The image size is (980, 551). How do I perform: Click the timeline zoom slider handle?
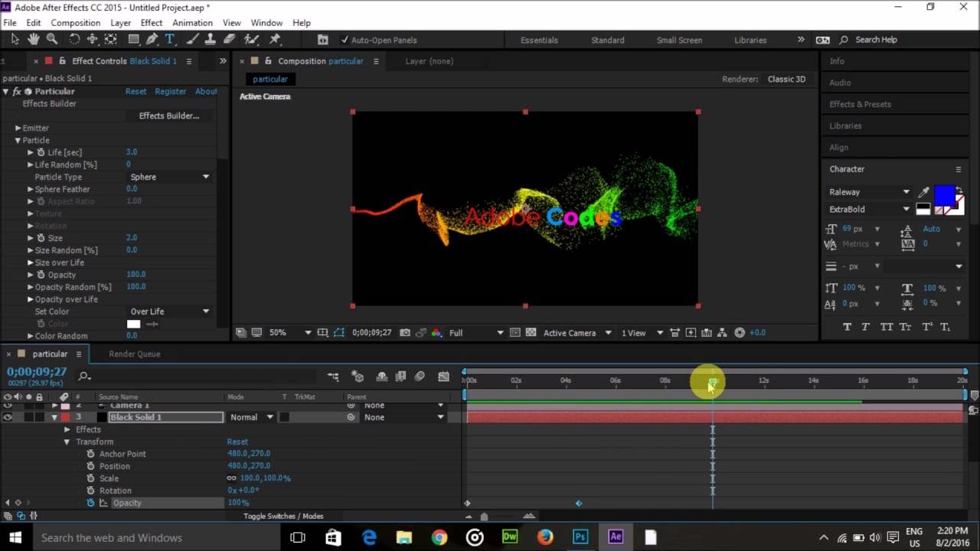coord(483,516)
